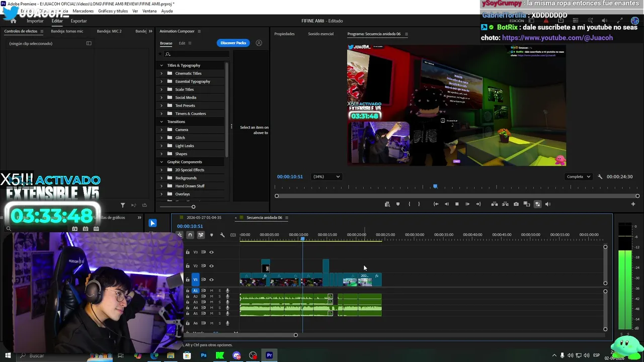Enable the timeline Snap magnet icon

(x=190, y=235)
